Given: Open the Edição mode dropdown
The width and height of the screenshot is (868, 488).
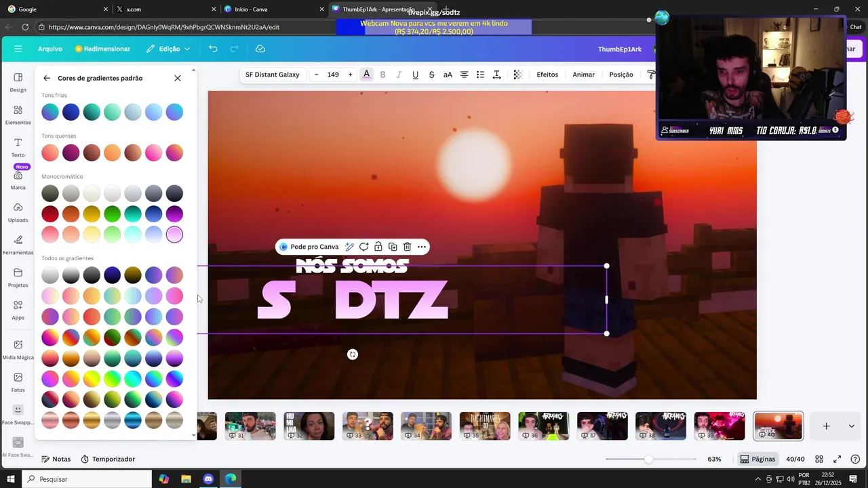Looking at the screenshot, I should (168, 49).
